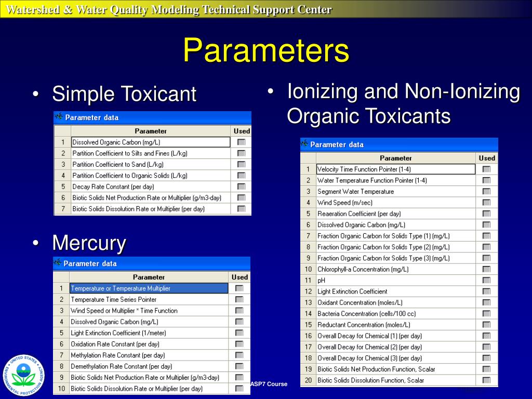
Task: Click row number 7 in Simple Toxicant table
Action: coord(63,209)
